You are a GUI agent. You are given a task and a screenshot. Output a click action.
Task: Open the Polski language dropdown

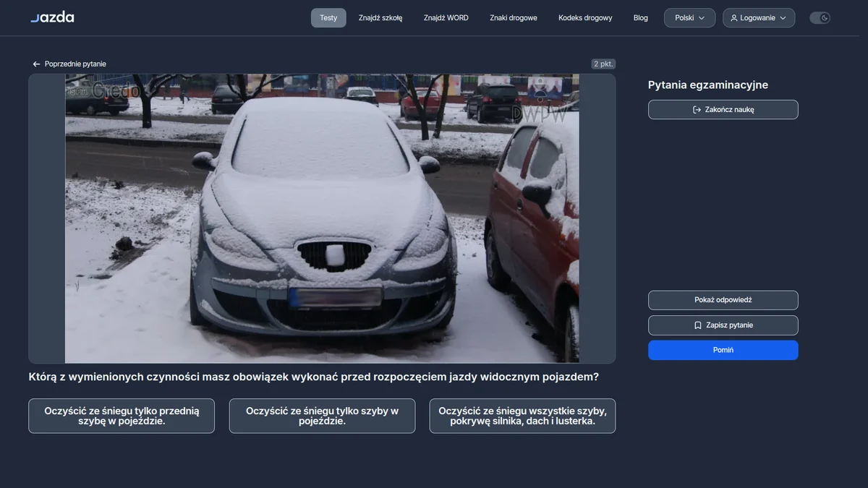[x=689, y=18]
